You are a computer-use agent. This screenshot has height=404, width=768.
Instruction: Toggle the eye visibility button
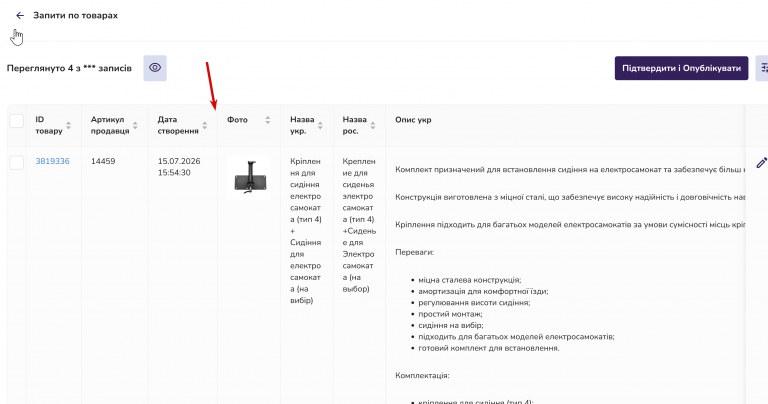tap(155, 68)
